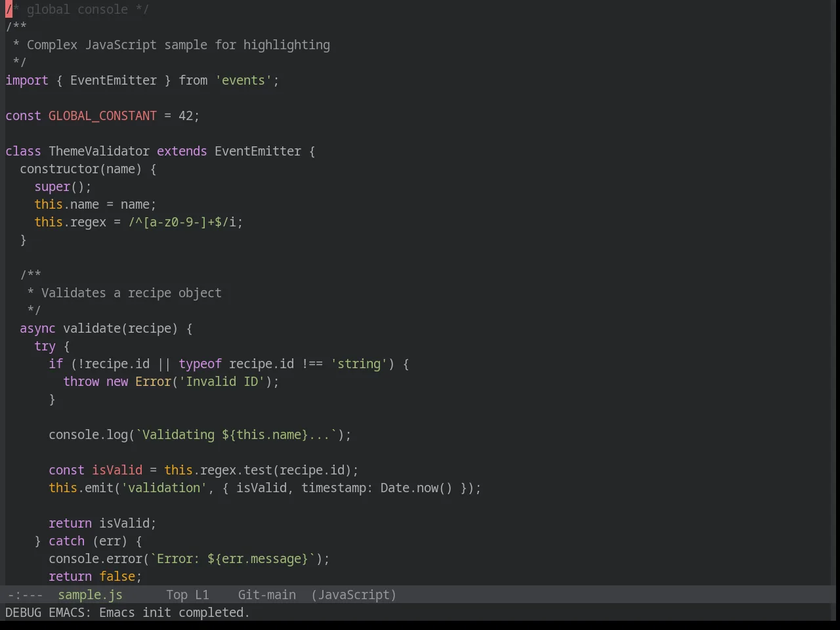The height and width of the screenshot is (630, 840).
Task: Click the 'super' call
Action: [52, 186]
